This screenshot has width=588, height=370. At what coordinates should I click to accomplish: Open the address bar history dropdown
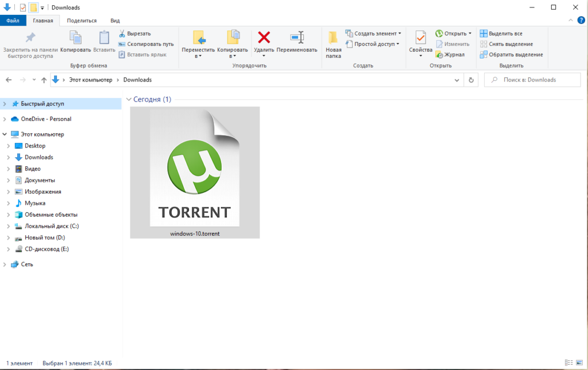[x=457, y=80]
